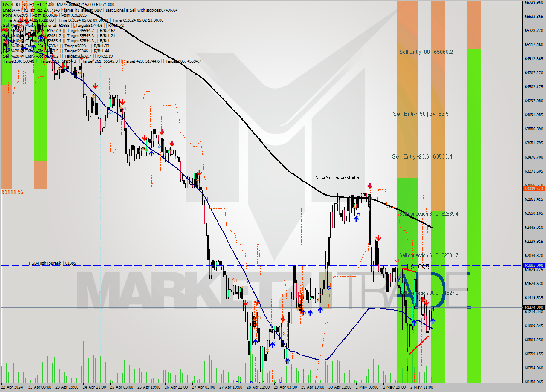Image resolution: width=546 pixels, height=392 pixels.
Task: Click the 61419.535 price axis label
Action: (x=533, y=297)
